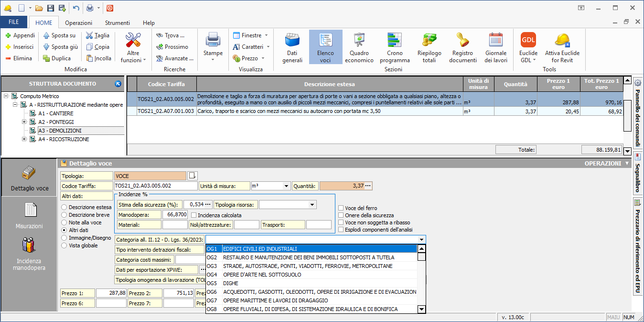Switch to the Operazioni ribbon tab

(x=79, y=22)
